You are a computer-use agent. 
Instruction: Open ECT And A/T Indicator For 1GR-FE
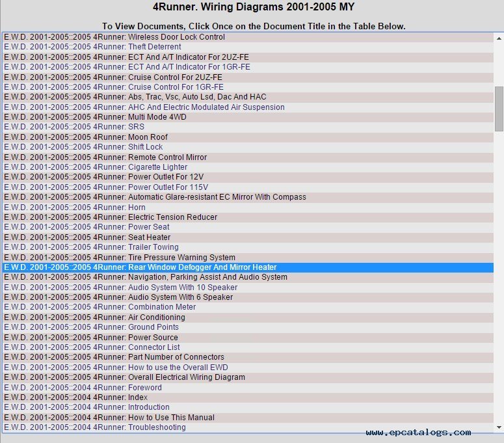click(248, 67)
